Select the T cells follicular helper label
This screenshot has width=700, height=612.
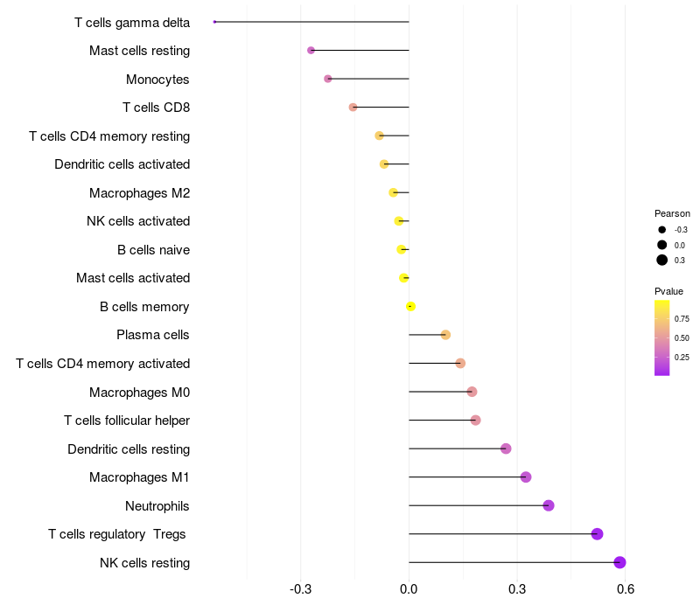click(127, 421)
